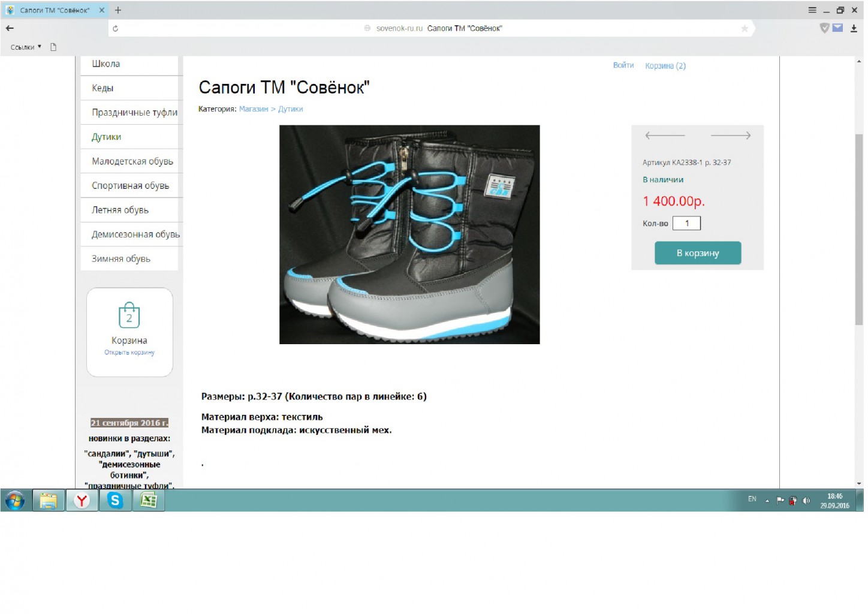The width and height of the screenshot is (868, 614).
Task: Go to next product arrow
Action: pos(730,136)
